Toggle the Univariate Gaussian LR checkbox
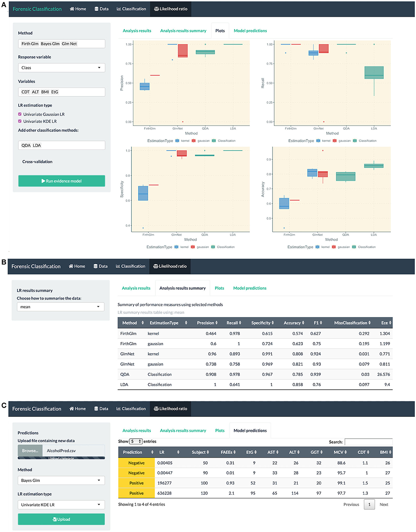Screen dimensions: 416x532 click(20, 114)
